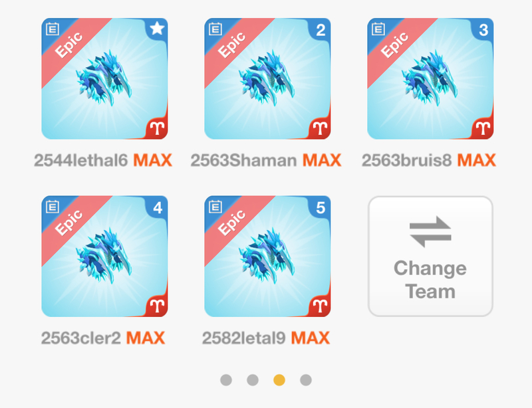
Task: Click the number 3 badge on bruis8 card
Action: (x=483, y=30)
